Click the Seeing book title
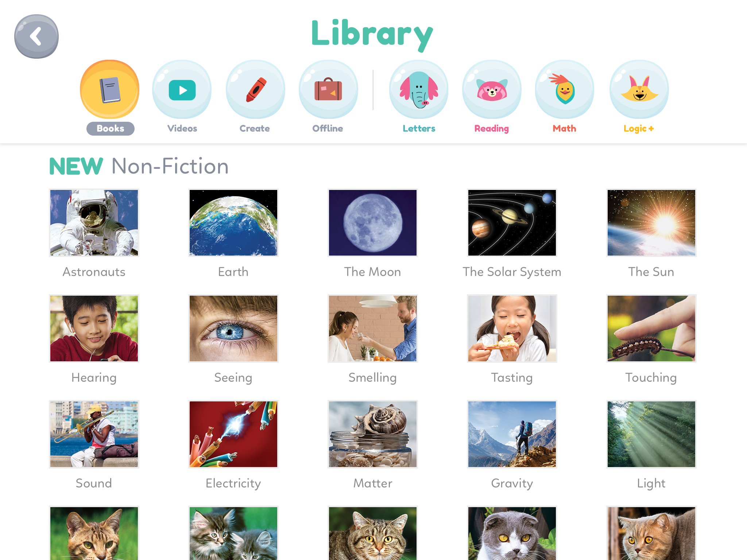The height and width of the screenshot is (560, 747). [233, 378]
